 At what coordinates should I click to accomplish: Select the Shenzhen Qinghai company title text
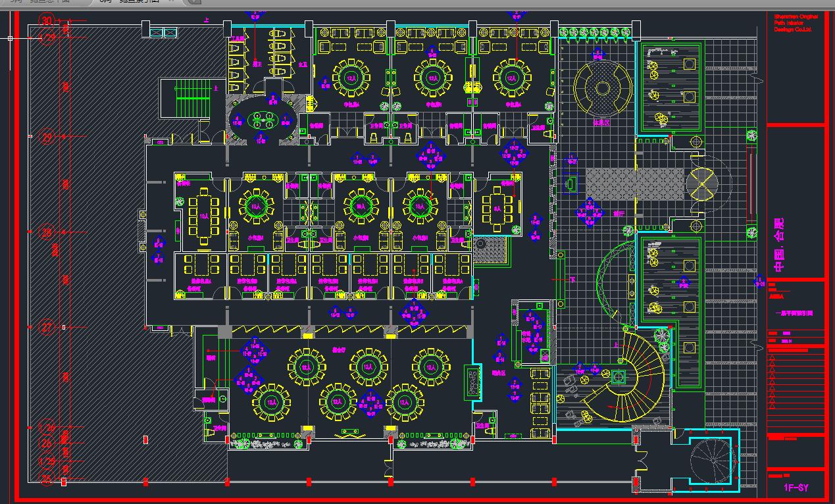point(794,23)
